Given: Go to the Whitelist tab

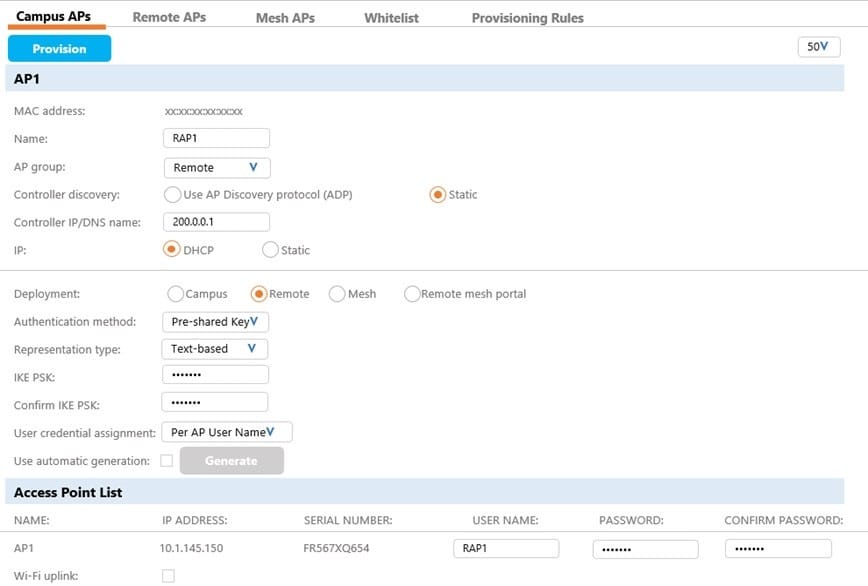Looking at the screenshot, I should [391, 18].
